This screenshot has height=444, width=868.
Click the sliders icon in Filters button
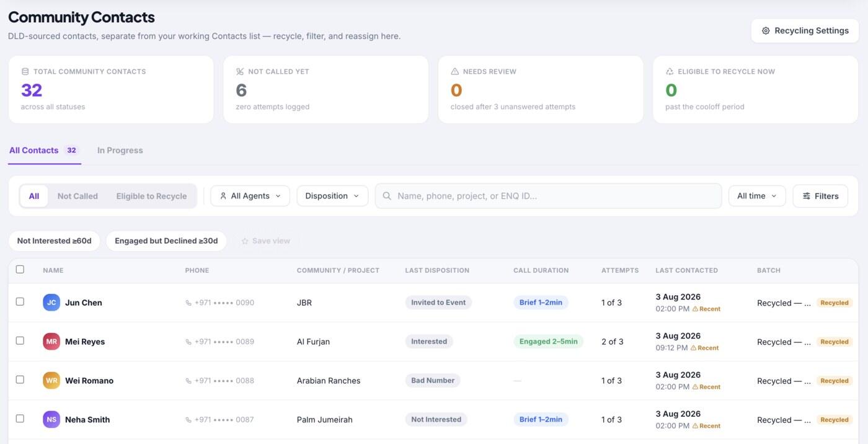click(807, 196)
